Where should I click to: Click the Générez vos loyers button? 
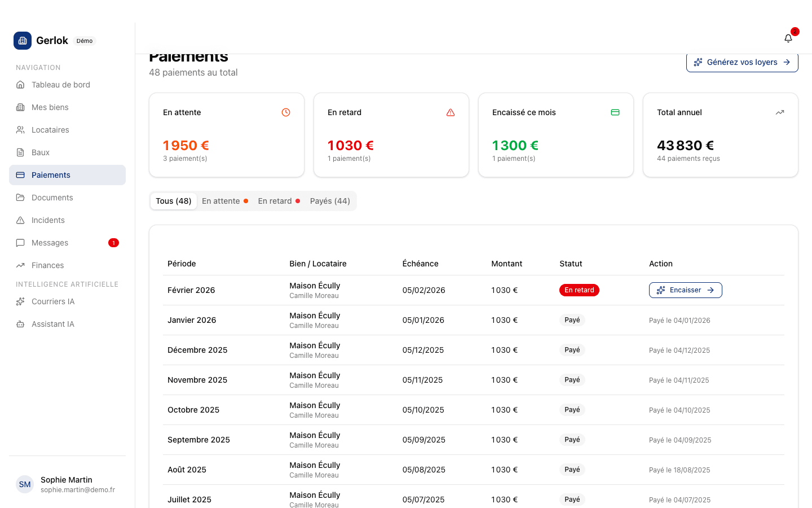click(742, 62)
